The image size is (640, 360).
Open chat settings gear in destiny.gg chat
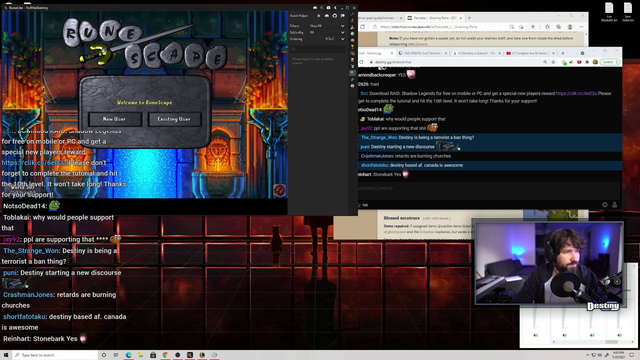pos(605,205)
